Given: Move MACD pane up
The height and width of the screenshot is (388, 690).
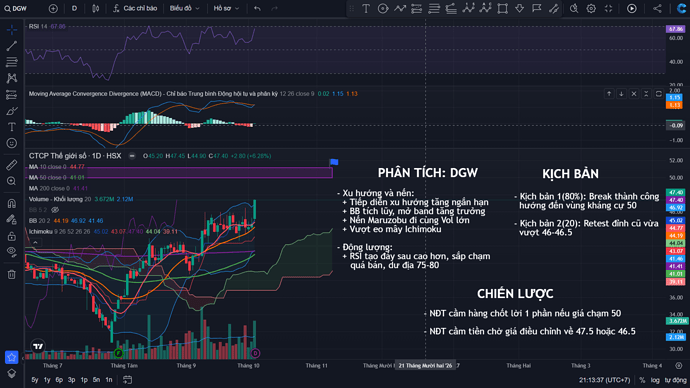Looking at the screenshot, I should 609,94.
